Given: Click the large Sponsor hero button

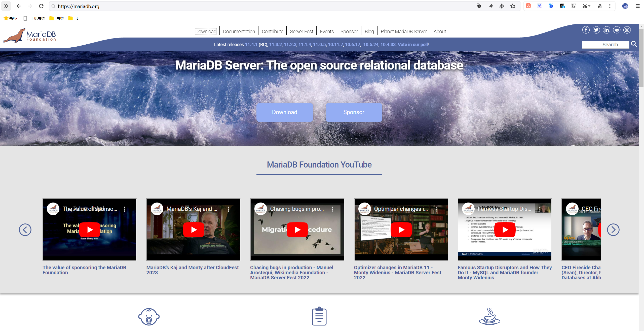Looking at the screenshot, I should (354, 112).
